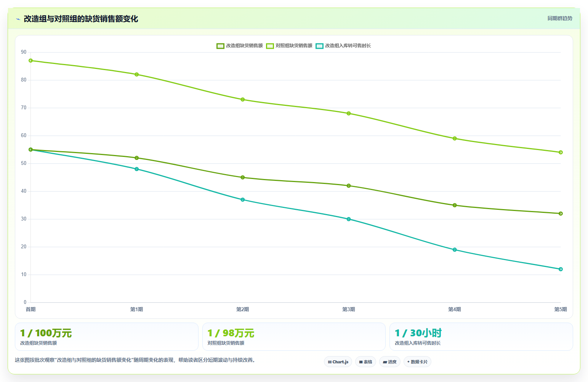Click the 改造组入库转可售时长 card caption
This screenshot has height=382, width=588.
(x=418, y=343)
